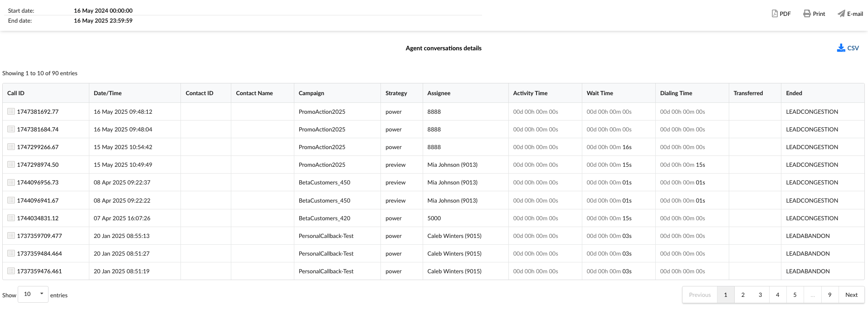Image resolution: width=868 pixels, height=310 pixels.
Task: Go to page 2 of results
Action: pyautogui.click(x=743, y=295)
